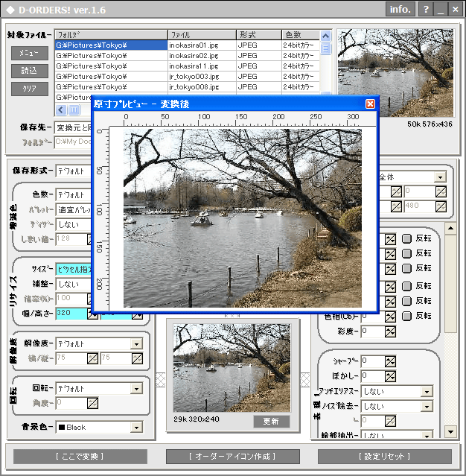This screenshot has width=466, height=476.
Task: Open the 背景色 Black color dropdown
Action: point(136,428)
